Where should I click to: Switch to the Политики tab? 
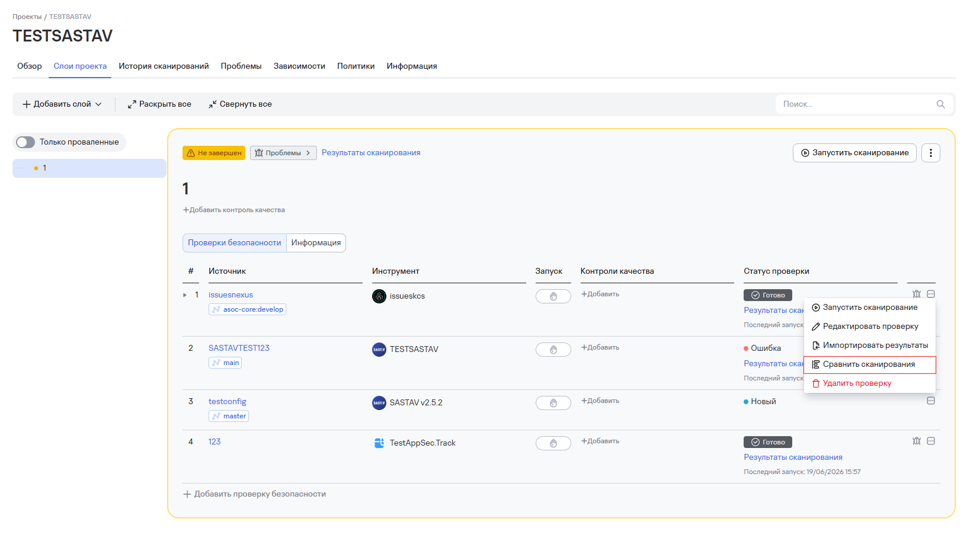coord(356,66)
